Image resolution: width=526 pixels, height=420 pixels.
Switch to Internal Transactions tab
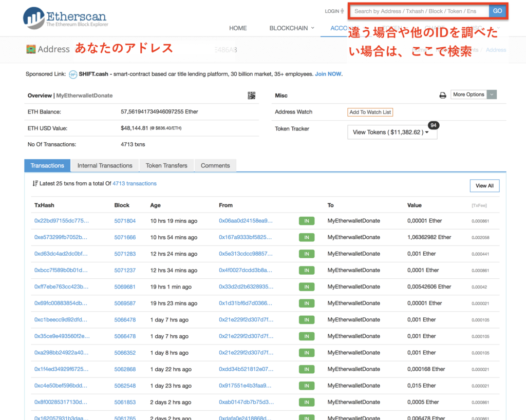click(x=105, y=165)
